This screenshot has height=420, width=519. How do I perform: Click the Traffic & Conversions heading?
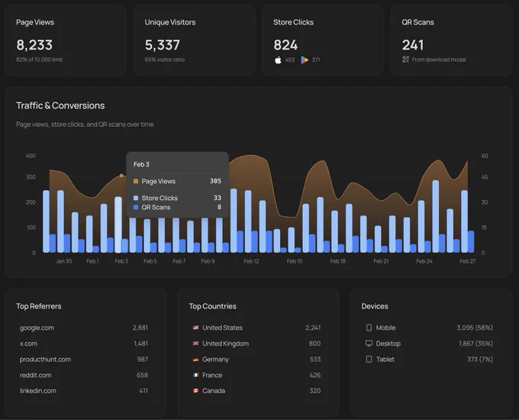click(60, 105)
